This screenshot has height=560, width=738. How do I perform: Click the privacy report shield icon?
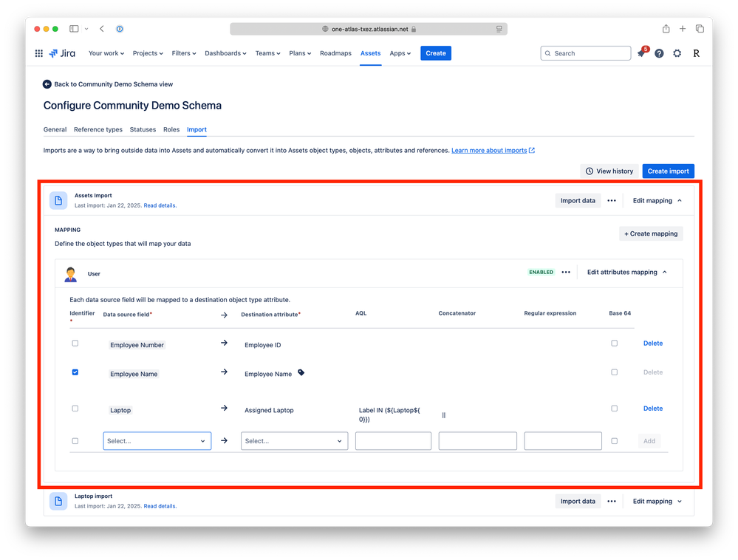120,29
